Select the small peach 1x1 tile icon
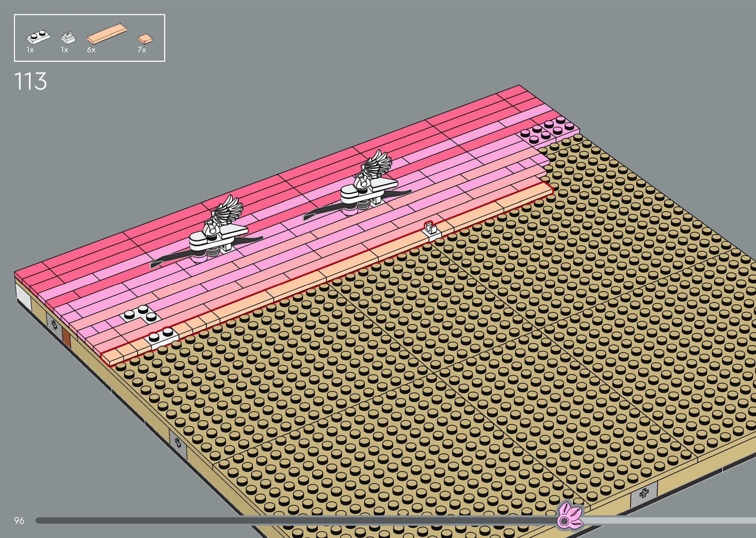The image size is (756, 538). coord(145,39)
